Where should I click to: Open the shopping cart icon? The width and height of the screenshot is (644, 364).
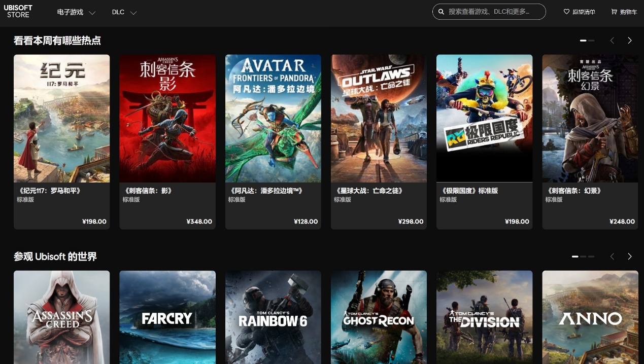(x=614, y=12)
